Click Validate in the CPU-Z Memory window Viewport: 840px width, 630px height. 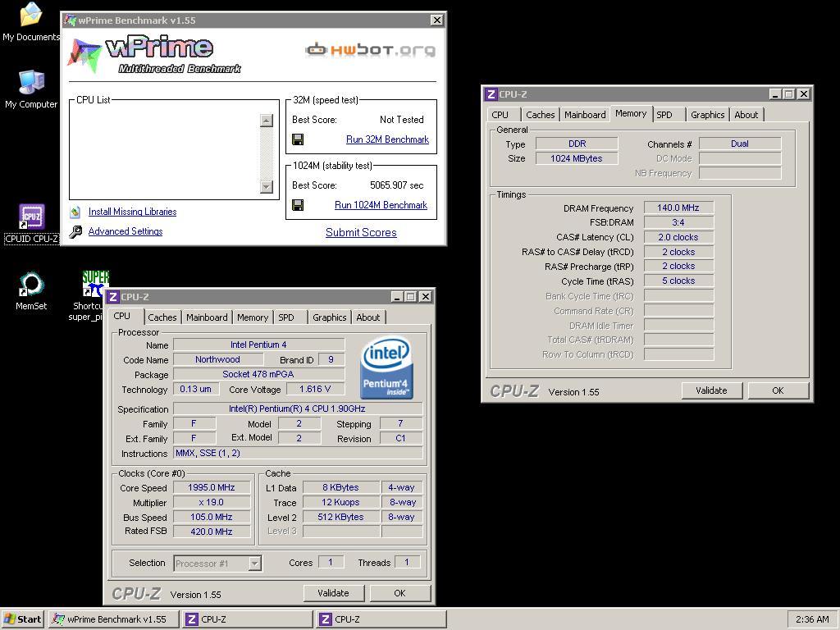coord(711,390)
